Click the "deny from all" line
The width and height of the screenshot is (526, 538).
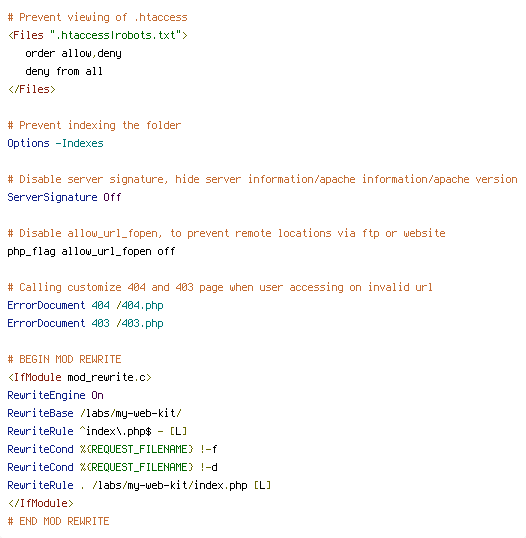[64, 71]
